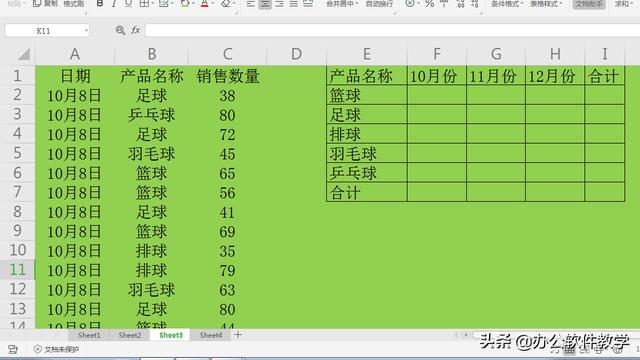Viewport: 640px width, 360px height.
Task: Select column C header
Action: click(227, 54)
